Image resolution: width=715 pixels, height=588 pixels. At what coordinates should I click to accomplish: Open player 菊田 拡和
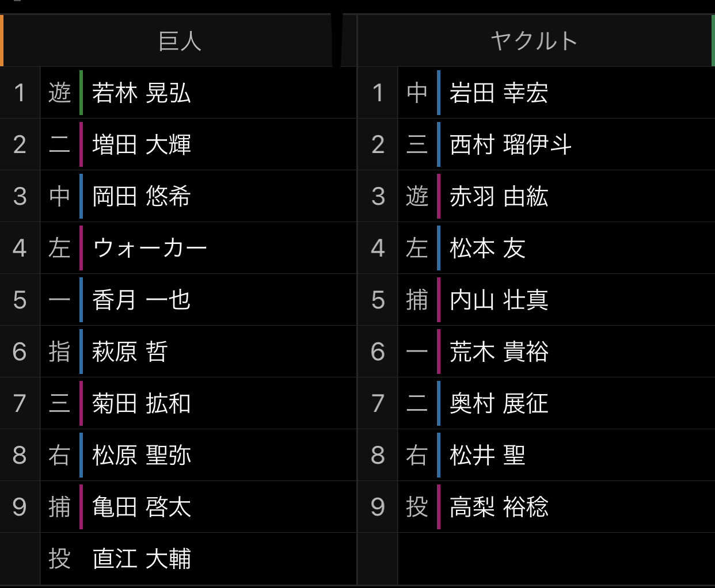[x=141, y=403]
